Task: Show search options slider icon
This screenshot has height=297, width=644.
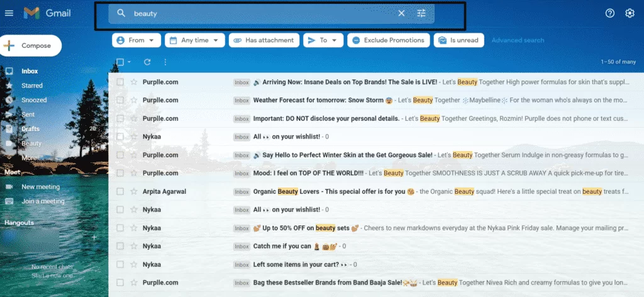Action: coord(421,13)
